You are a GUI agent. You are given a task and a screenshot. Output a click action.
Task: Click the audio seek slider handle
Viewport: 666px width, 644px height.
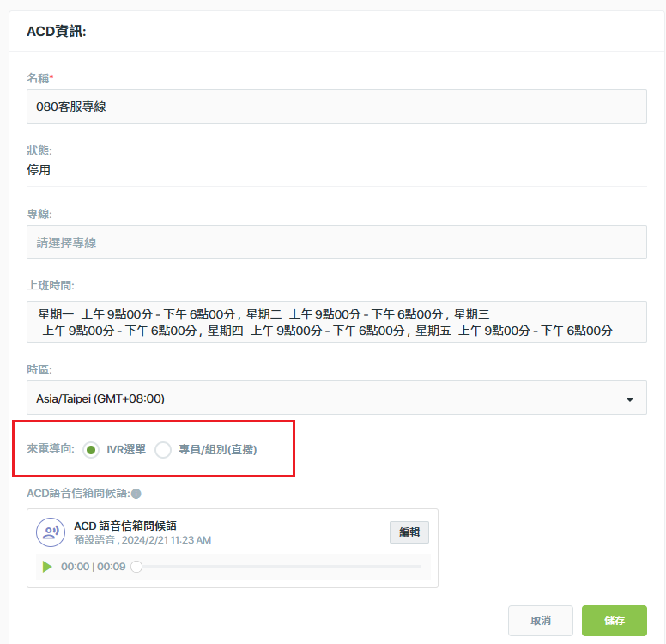pyautogui.click(x=136, y=567)
